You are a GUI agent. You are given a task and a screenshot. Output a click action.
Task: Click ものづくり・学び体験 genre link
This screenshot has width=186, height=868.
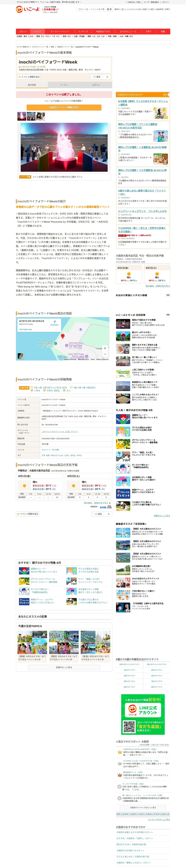click(x=50, y=450)
